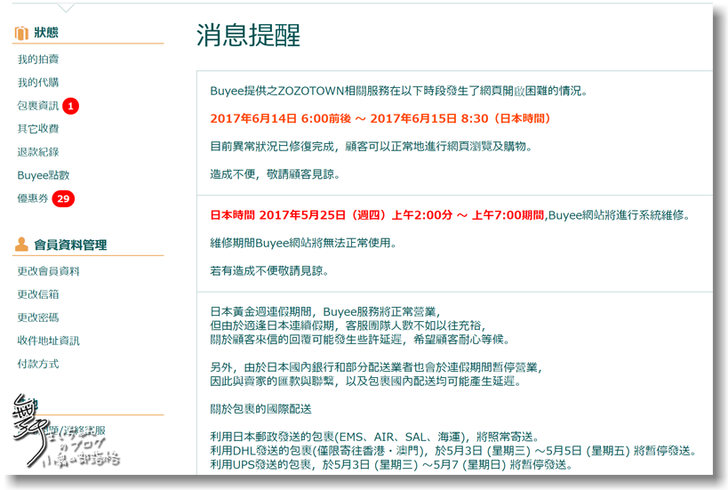Viewport: 728px width, 490px height.
Task: Open 更改信箱 link
Action: pyautogui.click(x=38, y=294)
